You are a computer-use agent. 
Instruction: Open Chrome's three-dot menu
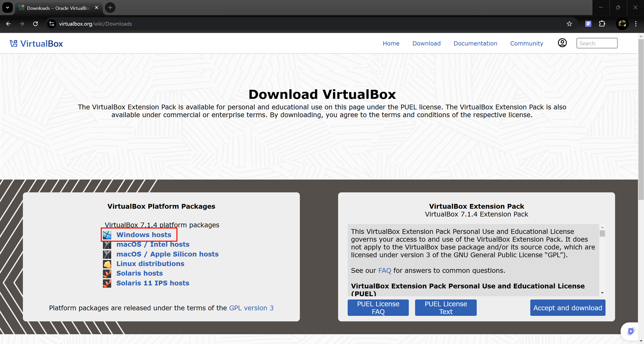tap(636, 24)
